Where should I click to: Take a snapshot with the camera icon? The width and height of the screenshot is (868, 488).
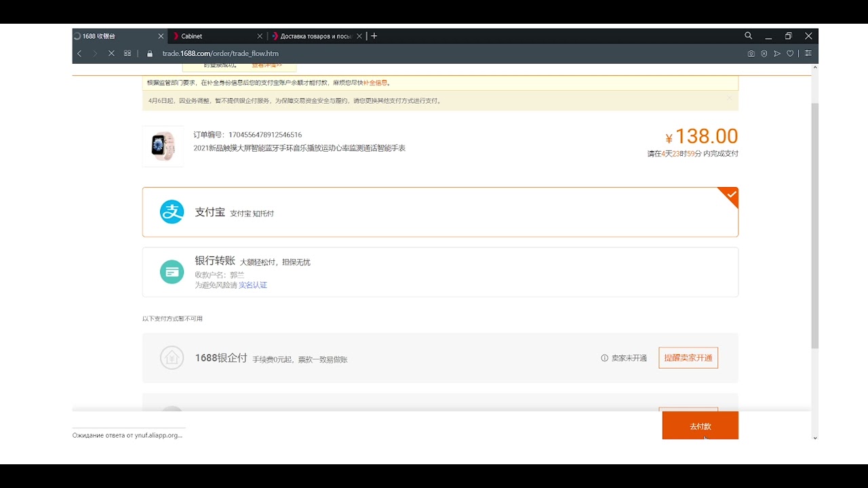(751, 54)
